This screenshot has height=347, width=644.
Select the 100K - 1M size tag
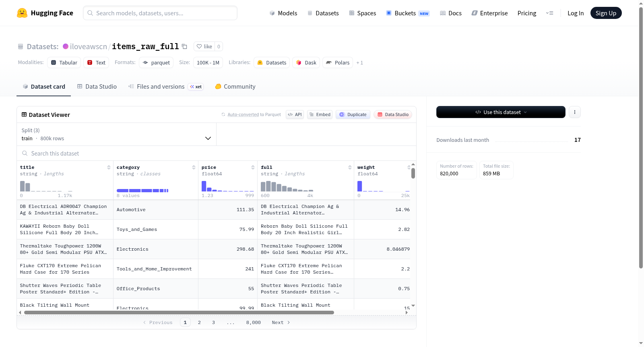coord(208,62)
